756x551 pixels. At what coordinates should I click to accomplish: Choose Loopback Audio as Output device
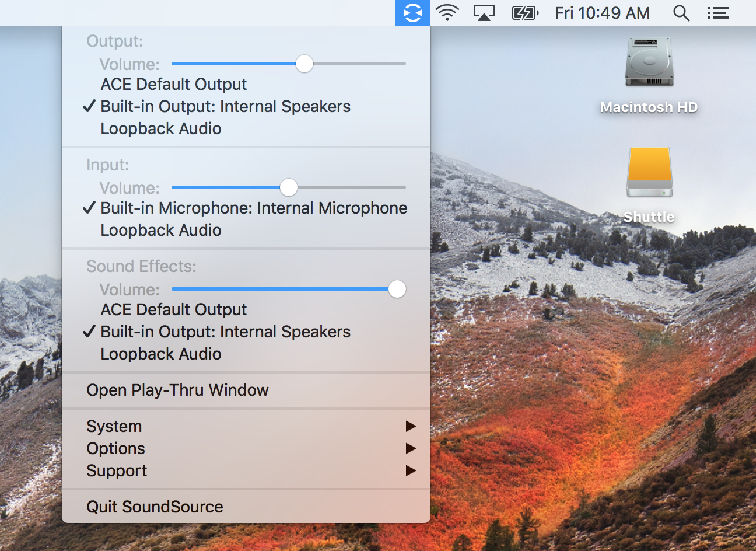246,128
